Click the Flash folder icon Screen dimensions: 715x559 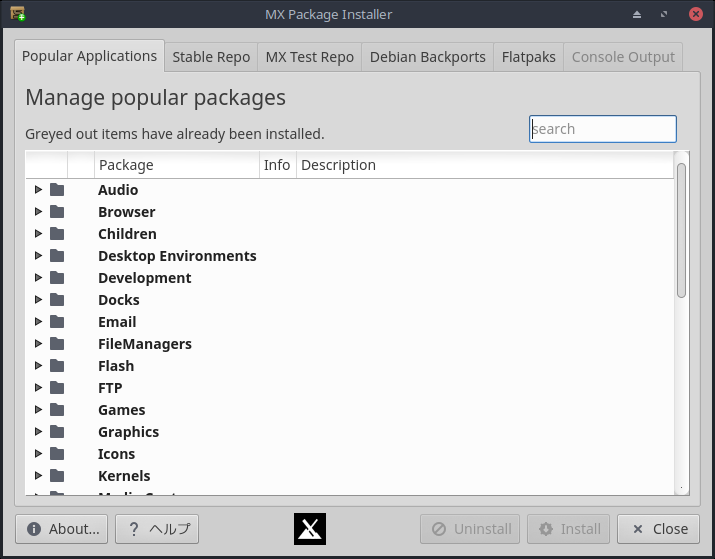57,366
